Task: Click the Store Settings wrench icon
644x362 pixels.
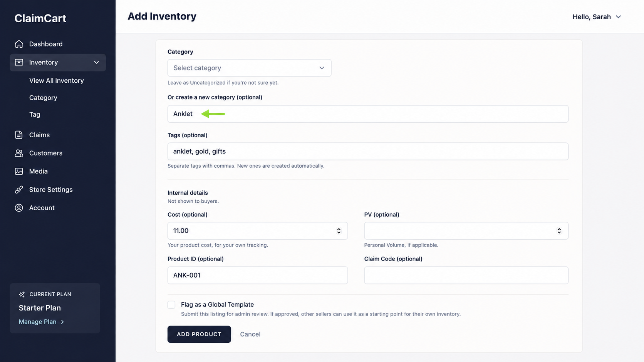Action: (x=19, y=190)
